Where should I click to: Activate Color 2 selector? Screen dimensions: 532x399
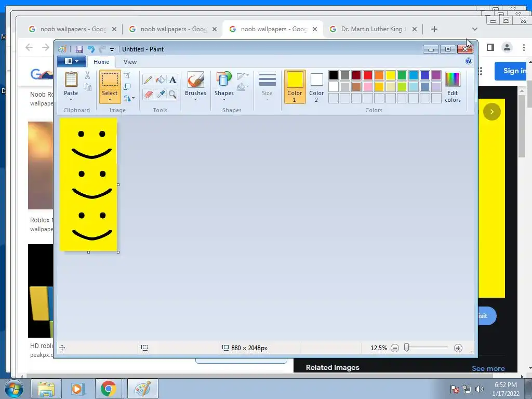316,87
